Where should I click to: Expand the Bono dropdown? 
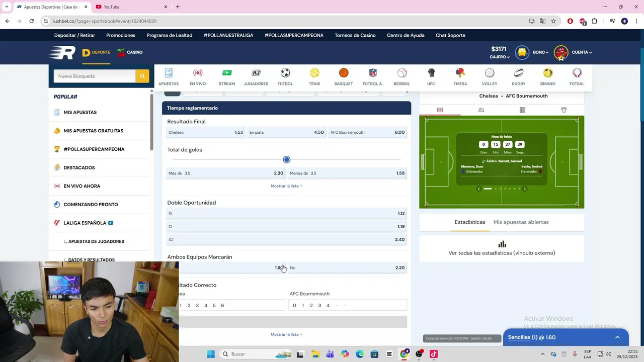coord(541,52)
